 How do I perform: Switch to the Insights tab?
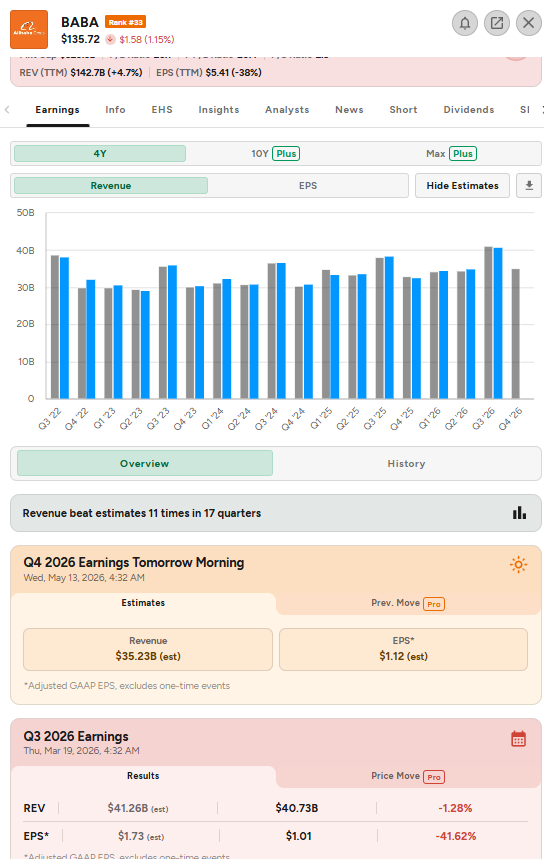[219, 110]
